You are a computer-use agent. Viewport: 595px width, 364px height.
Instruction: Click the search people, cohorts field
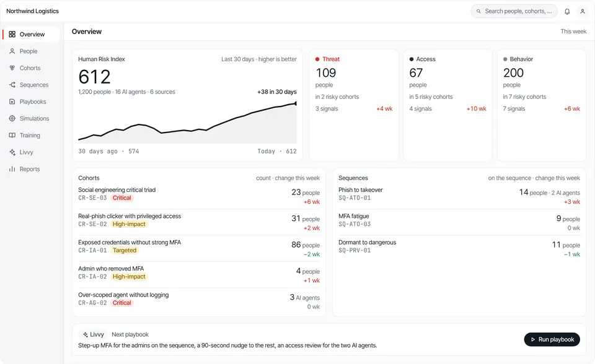(x=514, y=11)
